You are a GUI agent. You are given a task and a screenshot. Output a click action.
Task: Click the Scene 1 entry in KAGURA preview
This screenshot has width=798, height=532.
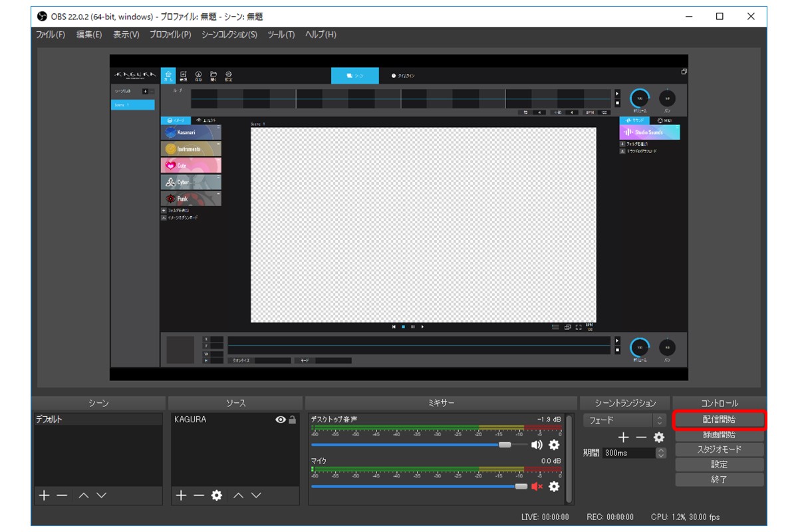click(x=133, y=105)
